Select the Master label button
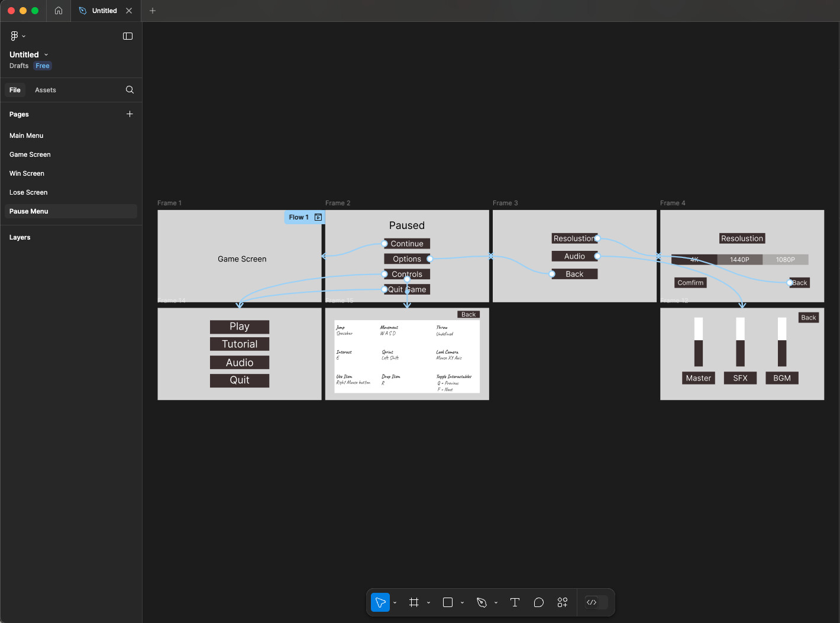 [x=699, y=378]
